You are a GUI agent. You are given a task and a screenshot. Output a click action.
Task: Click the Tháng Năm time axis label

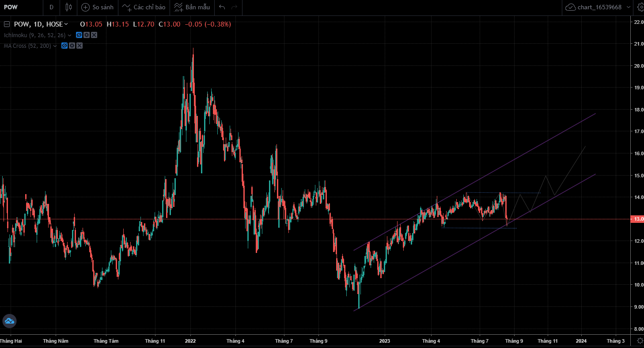[56, 341]
